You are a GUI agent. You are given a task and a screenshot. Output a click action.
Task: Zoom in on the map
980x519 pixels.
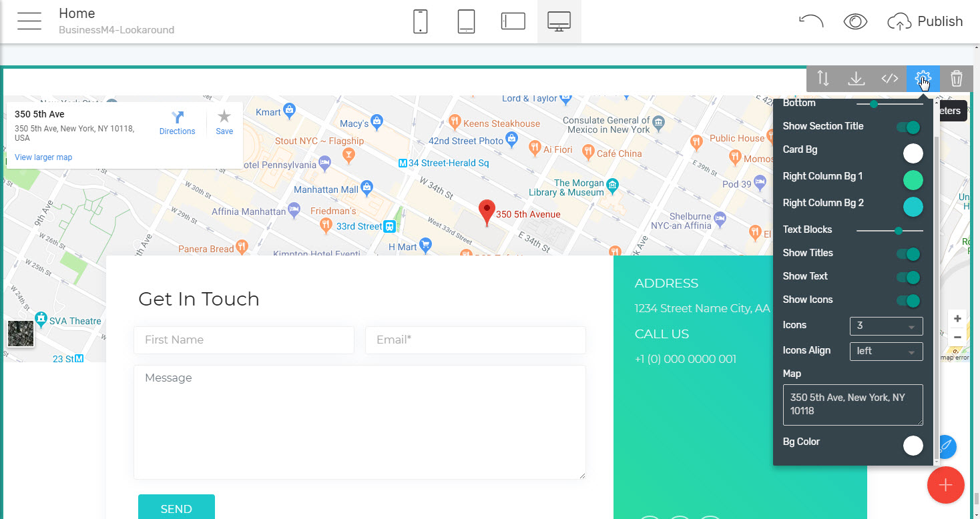[x=957, y=319]
